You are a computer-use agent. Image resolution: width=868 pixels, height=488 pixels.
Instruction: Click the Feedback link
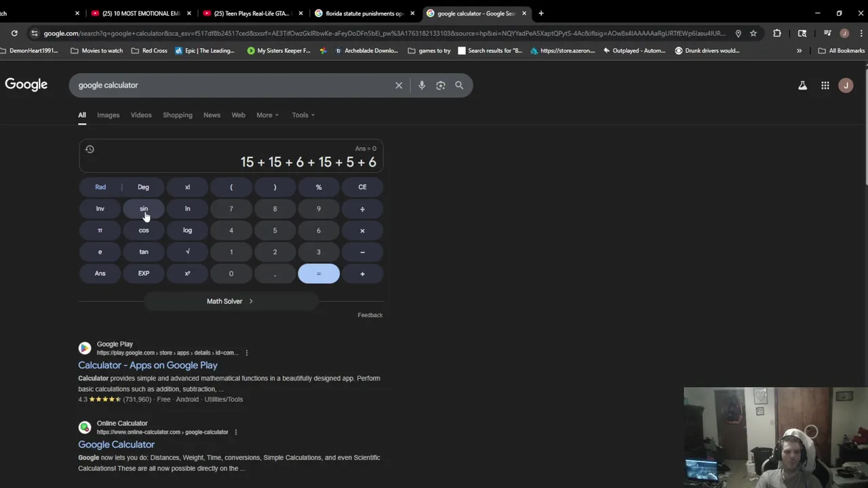click(370, 315)
